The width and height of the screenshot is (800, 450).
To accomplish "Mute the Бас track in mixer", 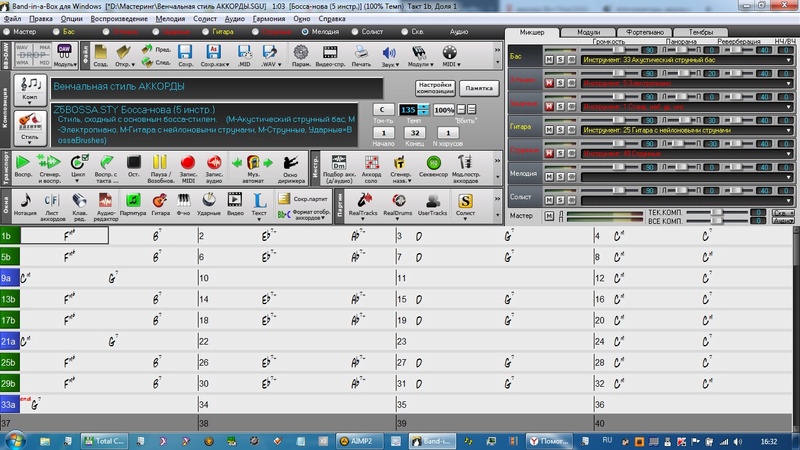I will [549, 60].
